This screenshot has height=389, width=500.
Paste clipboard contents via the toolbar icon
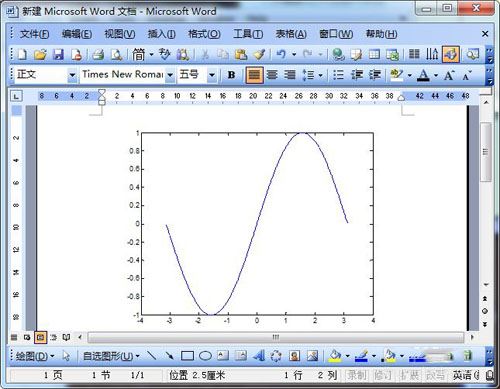241,54
